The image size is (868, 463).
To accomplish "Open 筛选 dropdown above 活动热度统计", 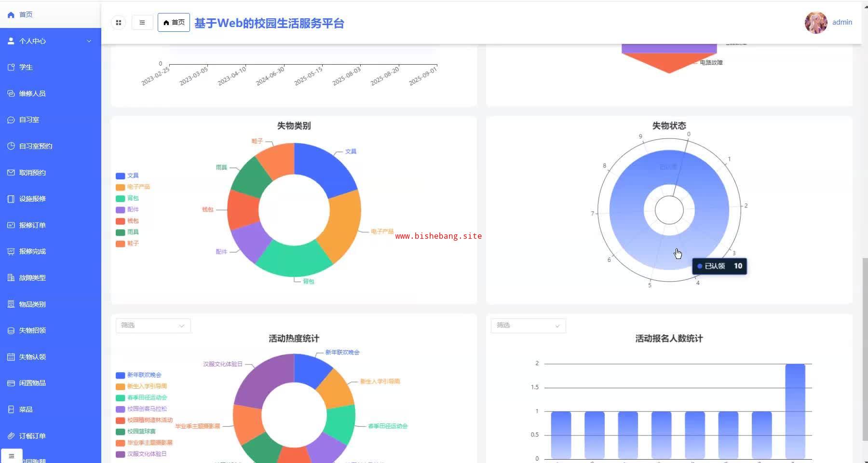I will (x=153, y=326).
